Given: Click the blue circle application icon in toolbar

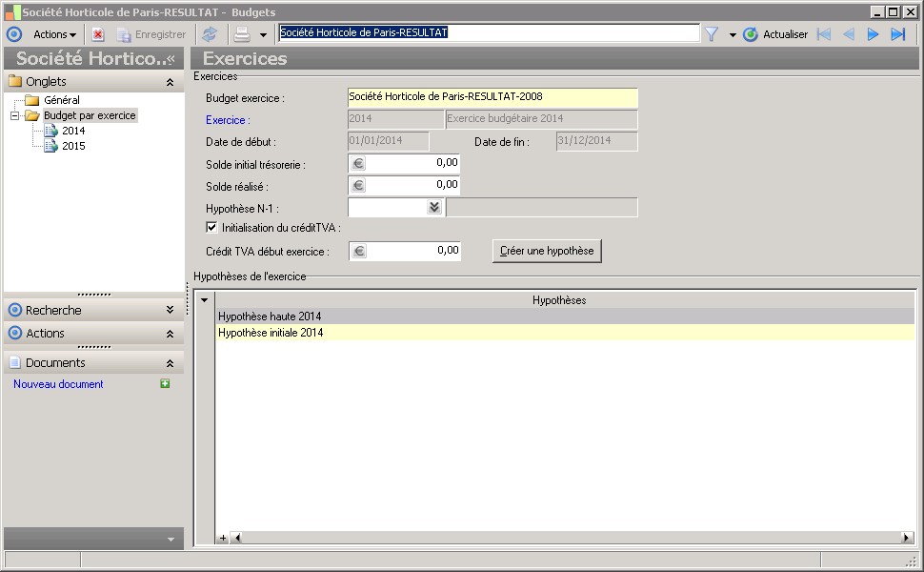Looking at the screenshot, I should [14, 34].
